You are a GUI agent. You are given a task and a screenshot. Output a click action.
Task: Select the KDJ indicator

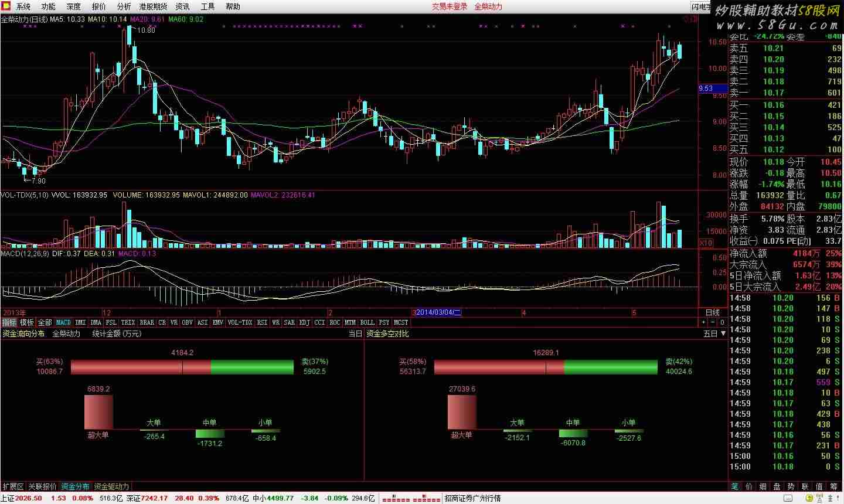[305, 322]
